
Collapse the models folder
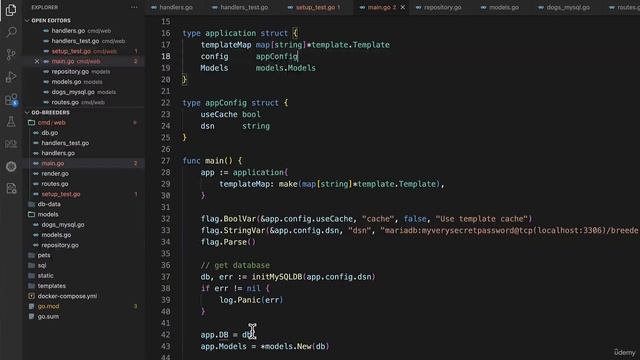tap(48, 214)
